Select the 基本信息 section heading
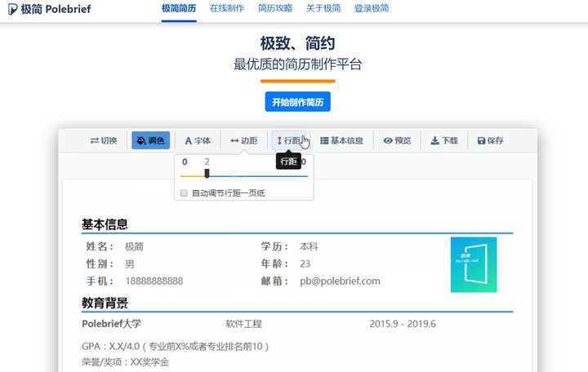Viewport: 588px width, 372px height. point(105,224)
